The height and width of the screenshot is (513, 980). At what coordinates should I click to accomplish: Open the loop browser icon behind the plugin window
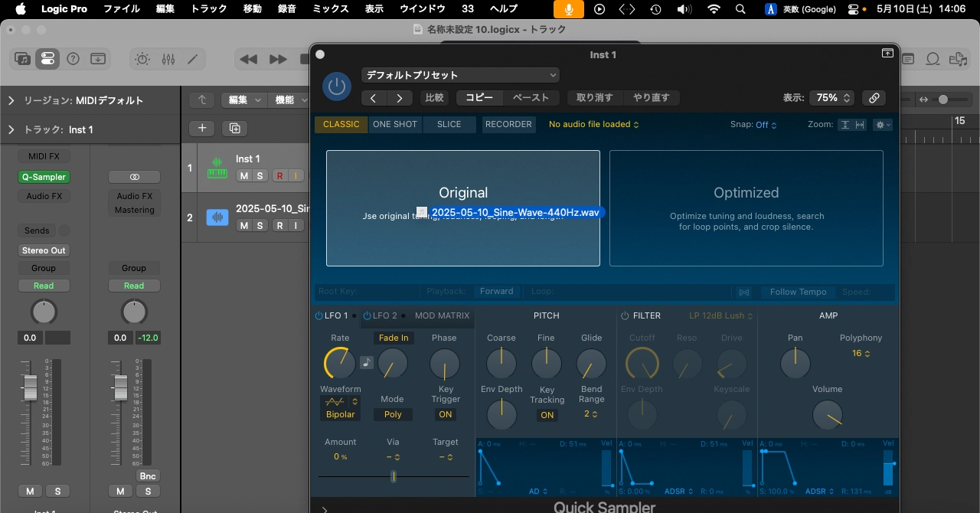933,59
